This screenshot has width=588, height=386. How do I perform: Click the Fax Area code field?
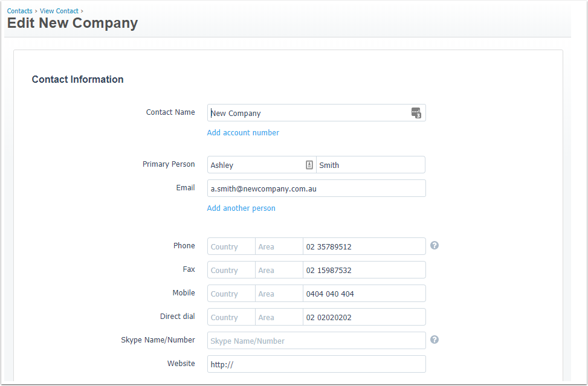(x=279, y=270)
